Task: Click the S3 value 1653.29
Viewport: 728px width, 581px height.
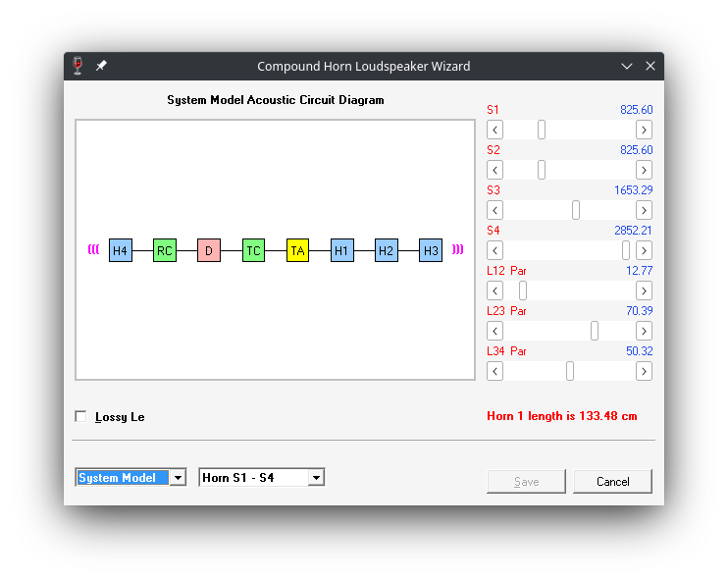Action: 633,190
